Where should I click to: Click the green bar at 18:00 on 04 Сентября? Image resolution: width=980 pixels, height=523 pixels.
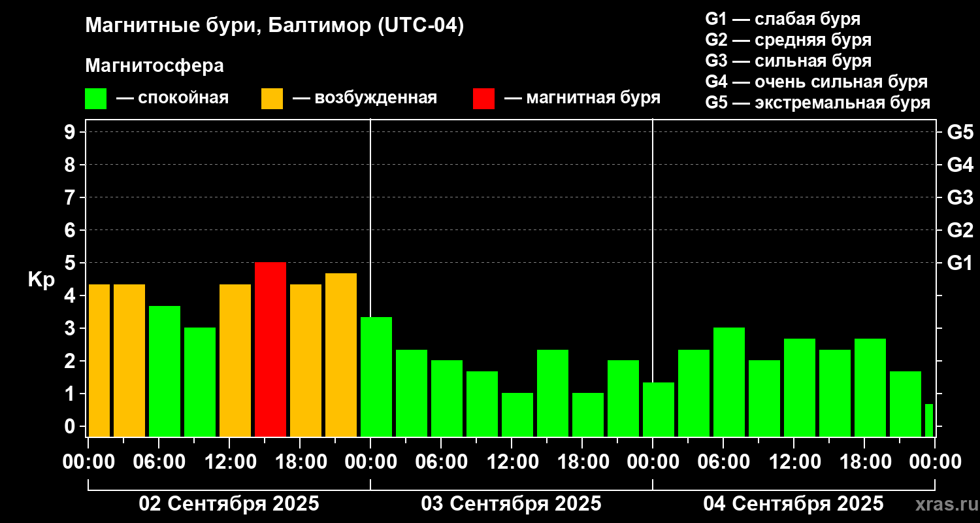(870, 388)
